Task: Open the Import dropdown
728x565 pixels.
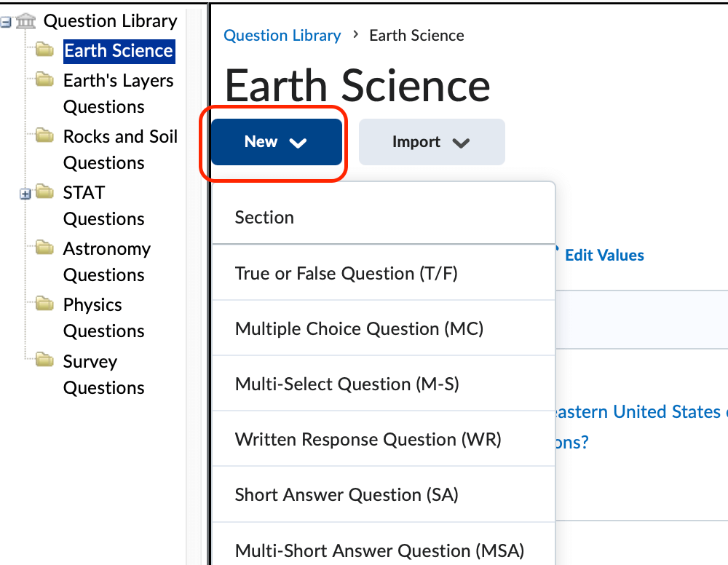Action: pos(432,142)
